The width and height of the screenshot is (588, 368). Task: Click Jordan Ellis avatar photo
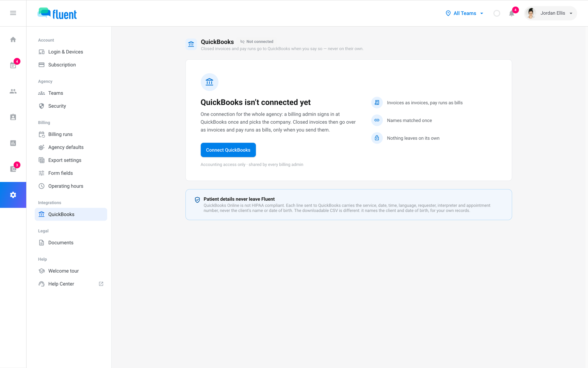point(531,13)
